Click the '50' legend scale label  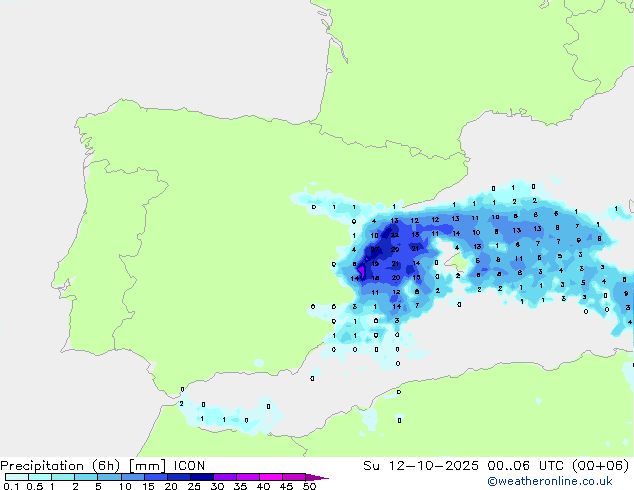click(x=310, y=486)
